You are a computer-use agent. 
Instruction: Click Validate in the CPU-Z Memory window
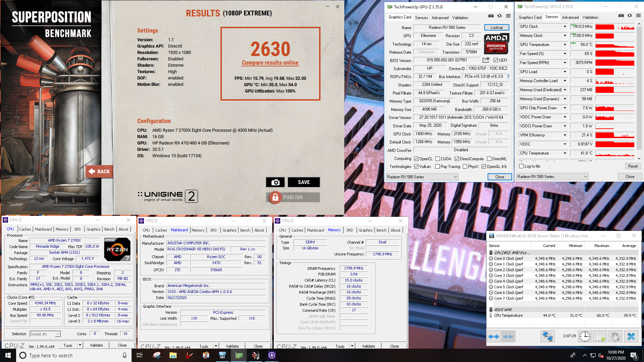pyautogui.click(x=368, y=346)
